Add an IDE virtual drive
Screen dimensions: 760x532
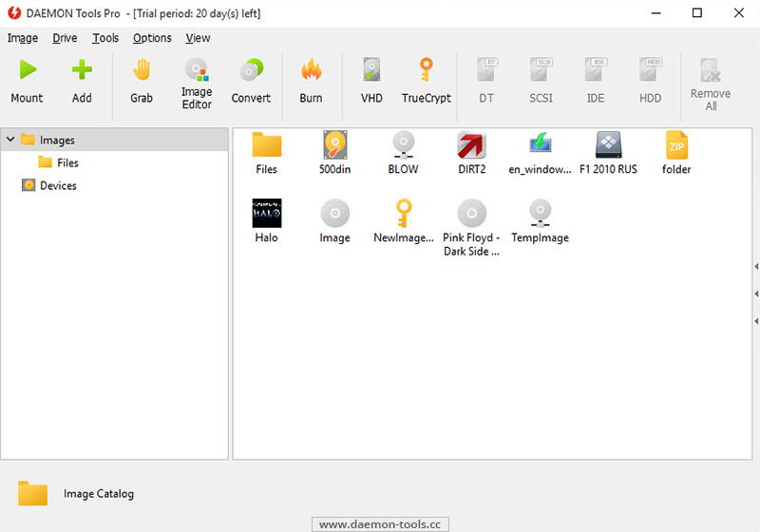point(596,81)
